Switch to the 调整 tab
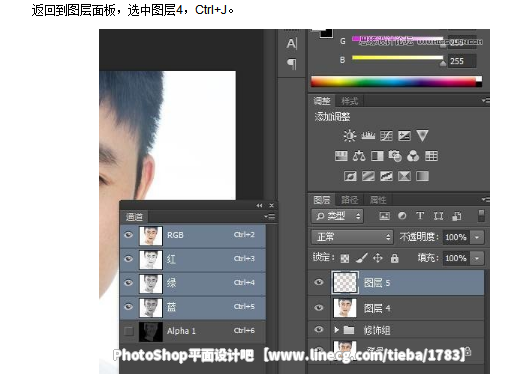This screenshot has width=521, height=374. pyautogui.click(x=322, y=101)
